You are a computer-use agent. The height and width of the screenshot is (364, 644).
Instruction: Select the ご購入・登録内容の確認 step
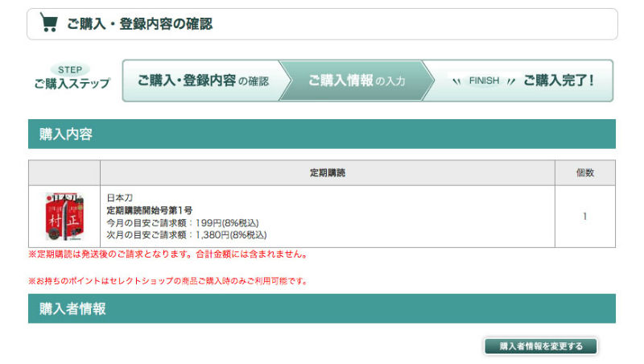(x=203, y=81)
